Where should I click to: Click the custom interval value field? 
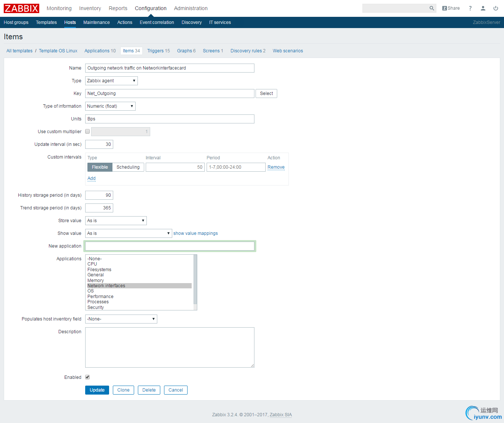175,167
